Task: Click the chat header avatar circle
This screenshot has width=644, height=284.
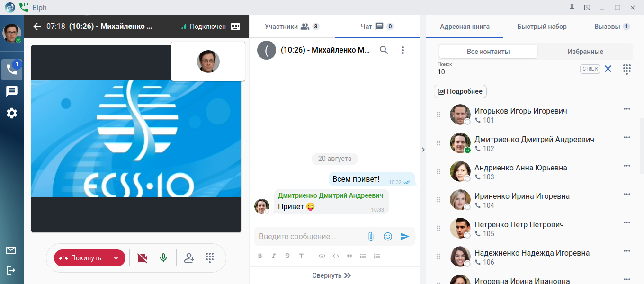Action: pyautogui.click(x=267, y=50)
